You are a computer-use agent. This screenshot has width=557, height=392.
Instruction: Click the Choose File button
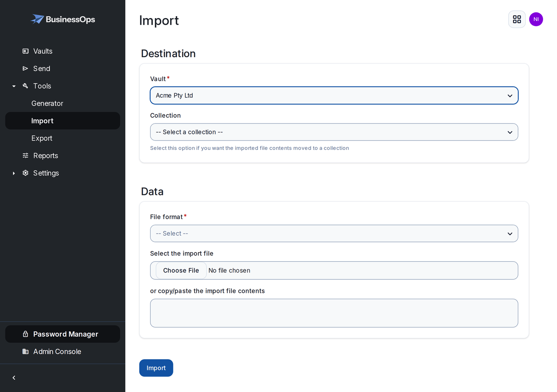click(x=181, y=270)
